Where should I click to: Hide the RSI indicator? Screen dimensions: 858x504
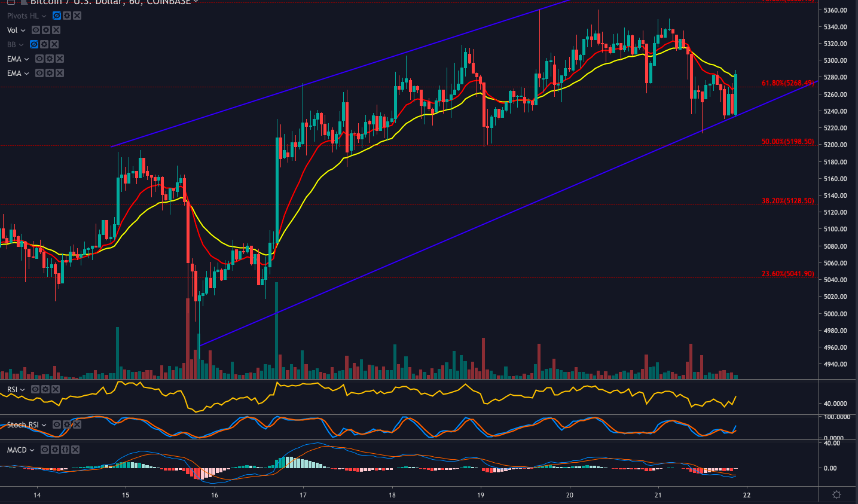coord(35,389)
